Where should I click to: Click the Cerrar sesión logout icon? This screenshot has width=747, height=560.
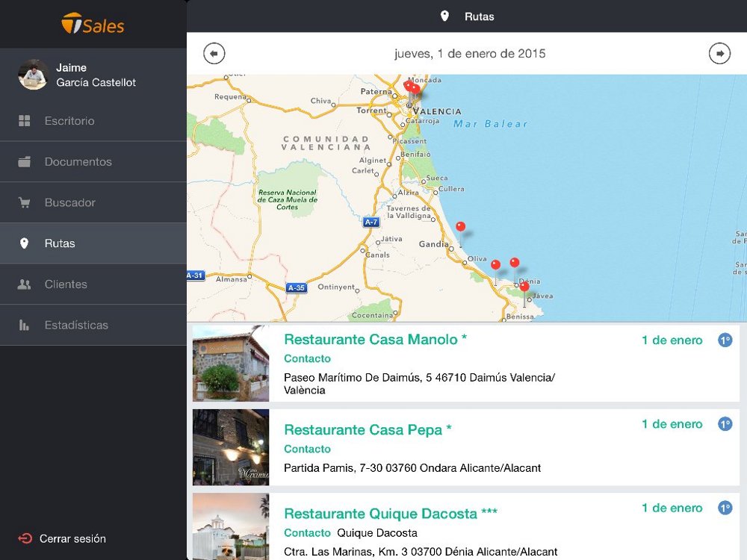pos(25,538)
